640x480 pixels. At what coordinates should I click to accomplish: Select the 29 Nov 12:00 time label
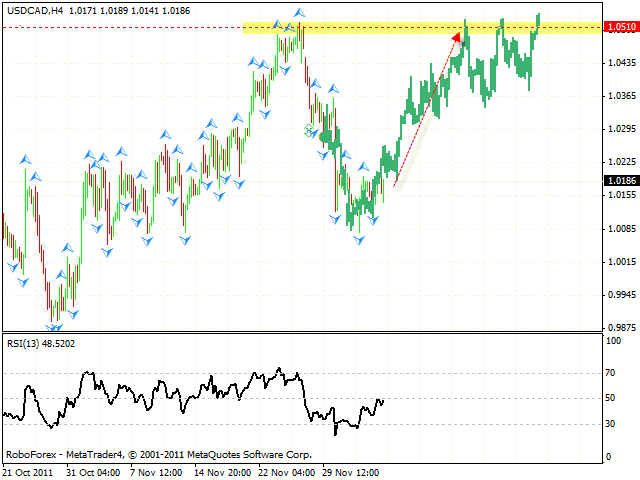(352, 470)
